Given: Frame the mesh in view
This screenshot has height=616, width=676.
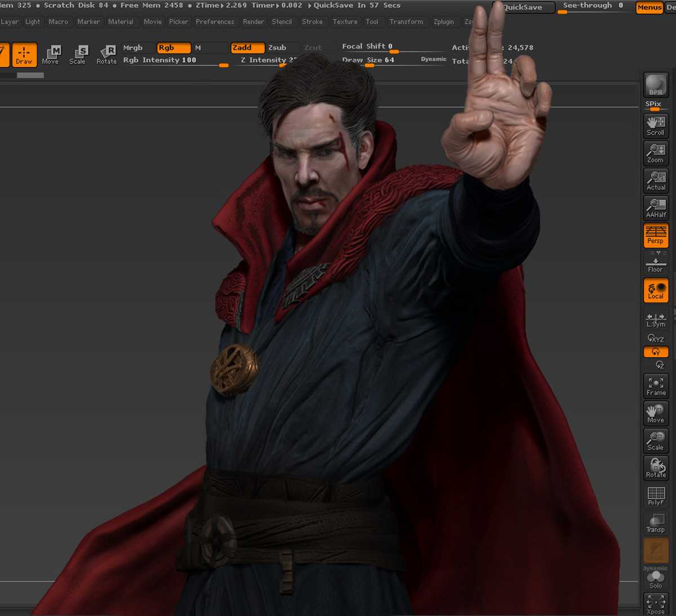Looking at the screenshot, I should pos(656,387).
